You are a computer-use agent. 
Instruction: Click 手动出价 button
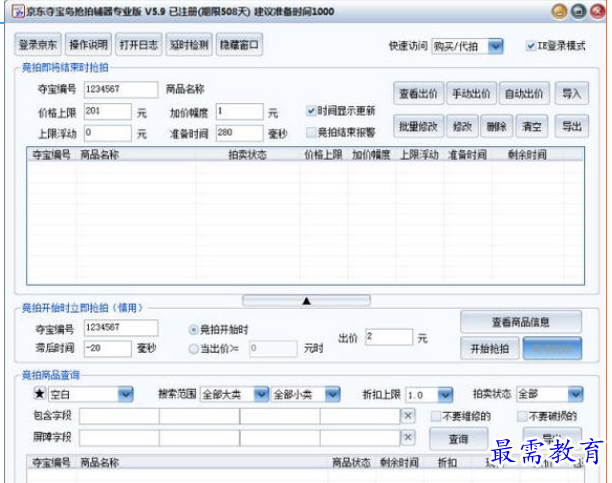pos(471,94)
